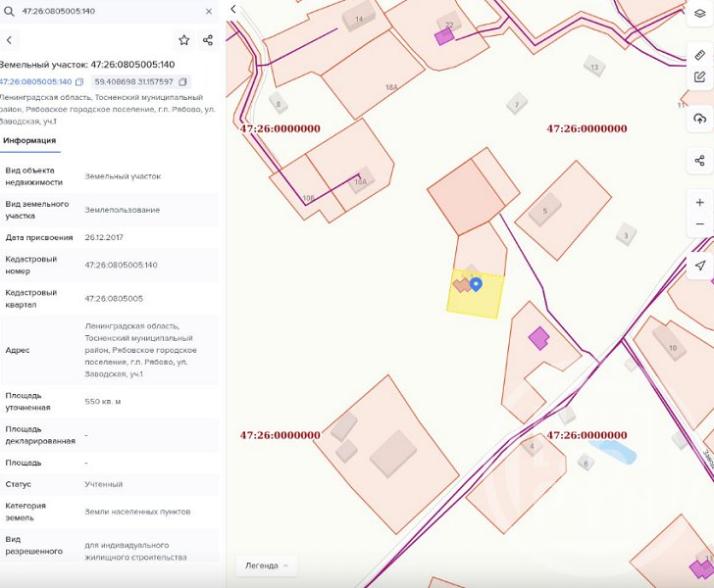Collapse the side panel with the chevron
This screenshot has width=714, height=588.
pos(233,9)
